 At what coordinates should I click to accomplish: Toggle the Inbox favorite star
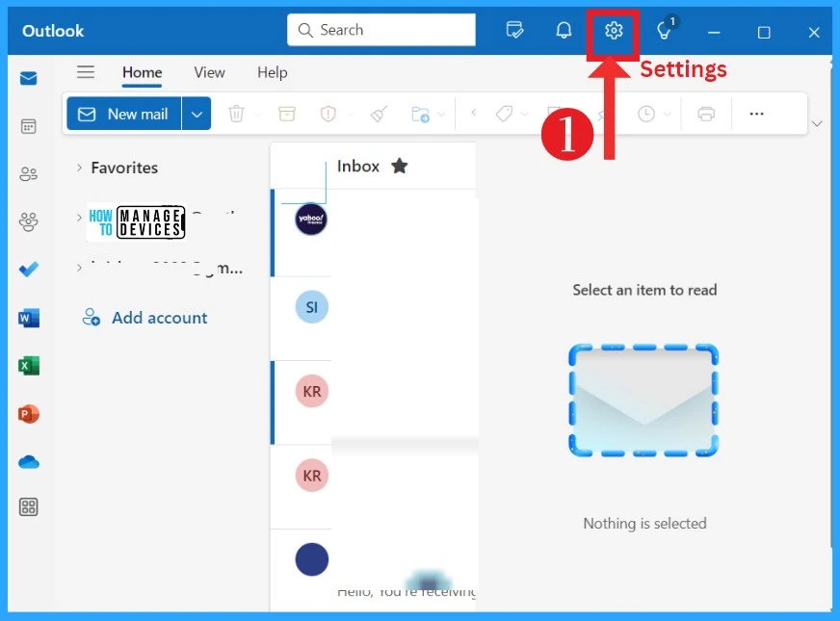(x=399, y=166)
